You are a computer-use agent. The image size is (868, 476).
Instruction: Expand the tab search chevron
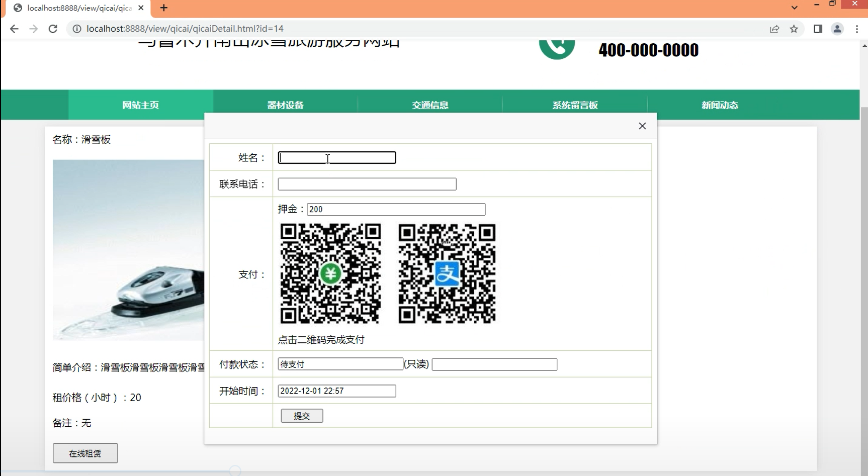pos(794,8)
